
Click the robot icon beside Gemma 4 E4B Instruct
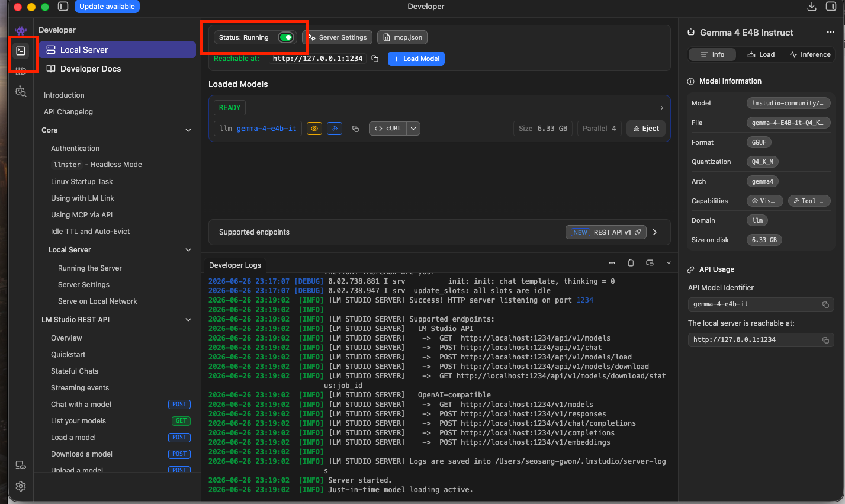coord(691,33)
